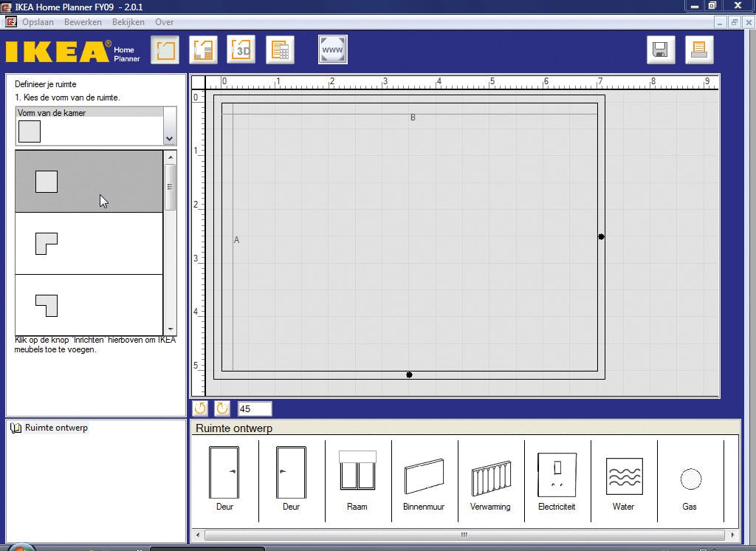Screen dimensions: 756x551
Task: Pick the Electriciteit socket item
Action: click(557, 479)
